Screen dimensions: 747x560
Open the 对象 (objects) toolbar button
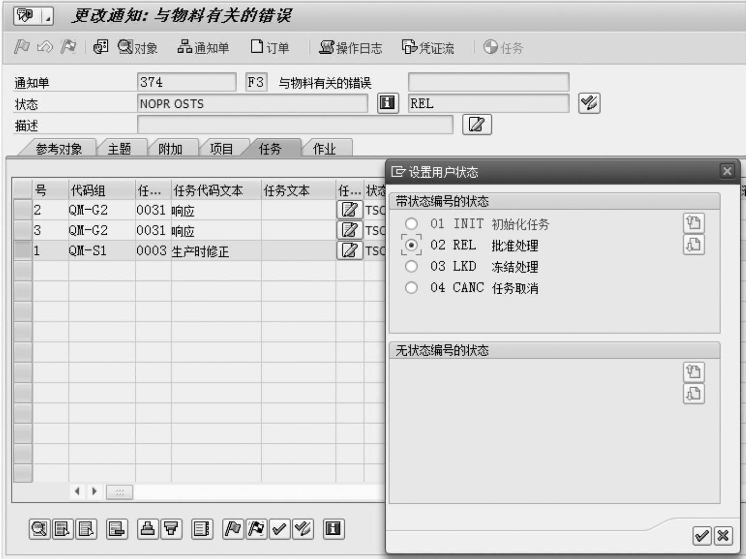(137, 47)
